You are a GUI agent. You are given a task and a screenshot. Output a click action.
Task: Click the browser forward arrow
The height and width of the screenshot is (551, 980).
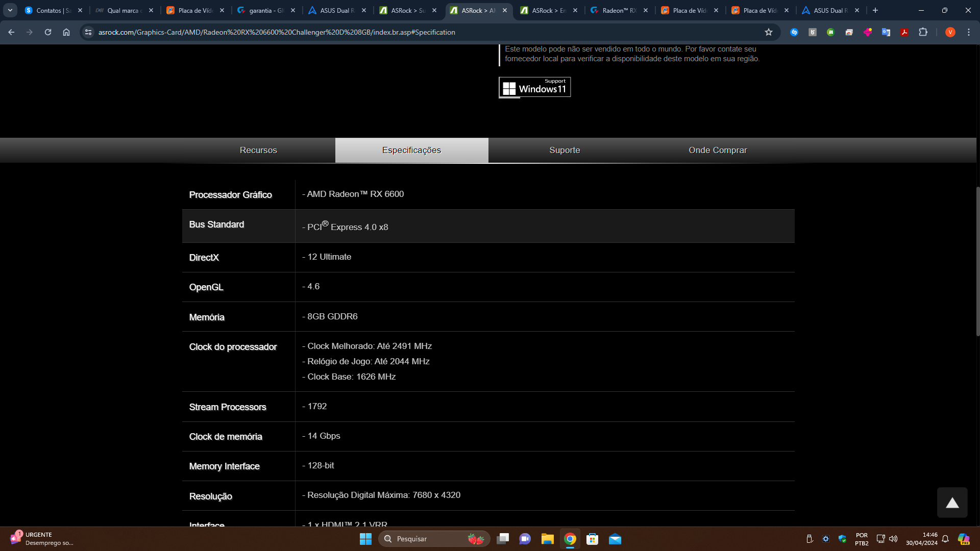30,32
